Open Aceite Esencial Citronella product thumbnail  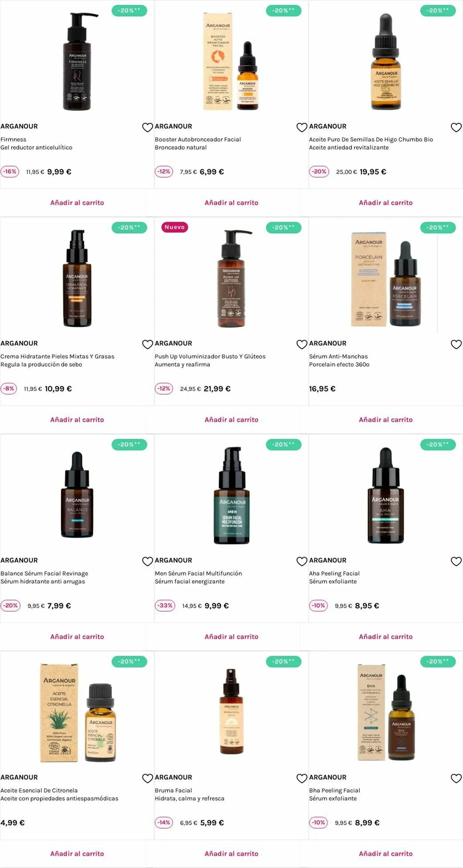coord(77,712)
